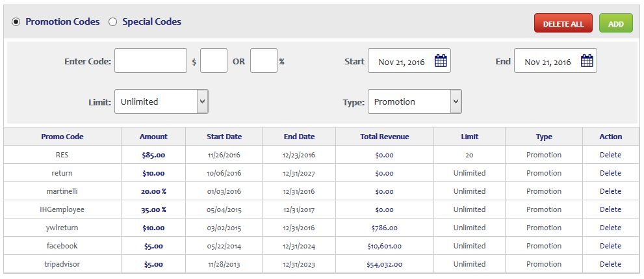Select the Promotion Codes radio button
This screenshot has width=644, height=279.
(x=16, y=21)
